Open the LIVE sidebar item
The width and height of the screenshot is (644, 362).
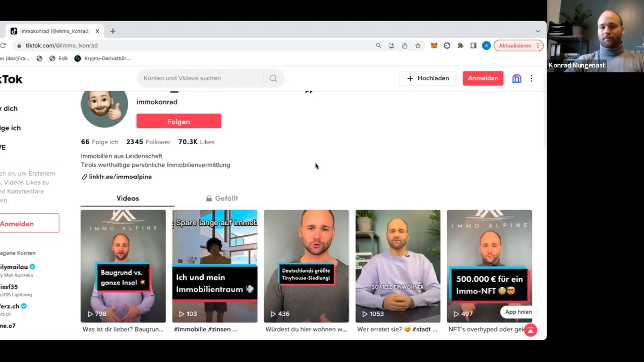[x=3, y=147]
